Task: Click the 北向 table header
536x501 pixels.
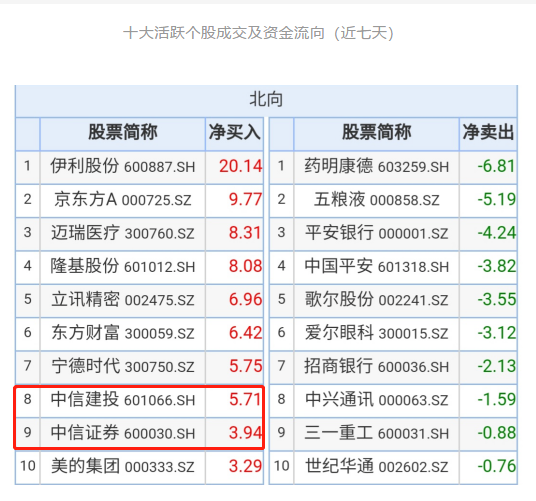Action: [266, 100]
